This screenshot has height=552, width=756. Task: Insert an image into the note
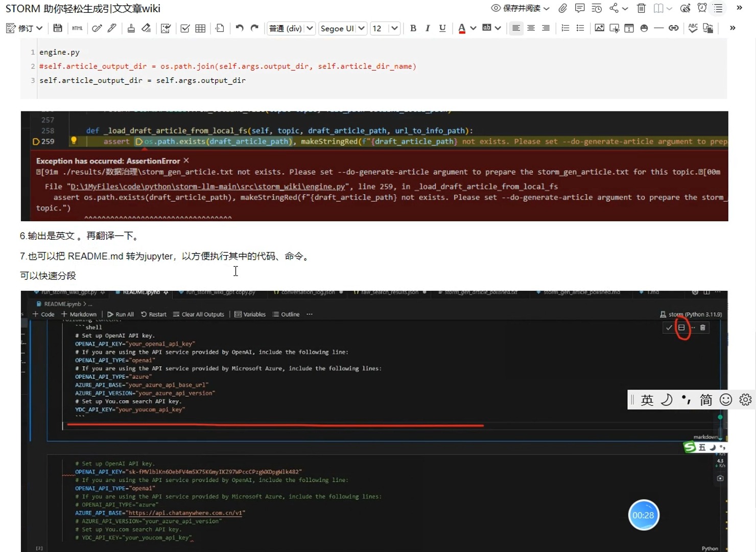pos(600,28)
